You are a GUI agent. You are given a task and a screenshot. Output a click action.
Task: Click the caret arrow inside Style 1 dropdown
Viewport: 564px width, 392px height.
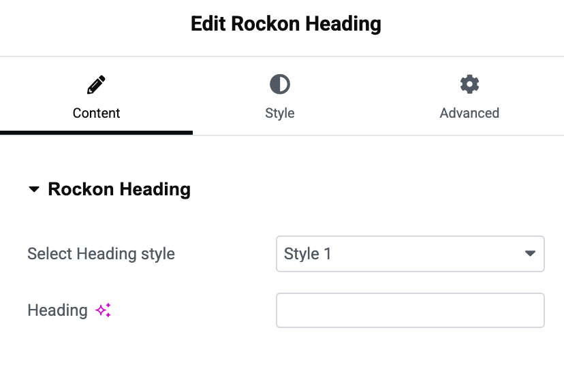[x=530, y=254]
